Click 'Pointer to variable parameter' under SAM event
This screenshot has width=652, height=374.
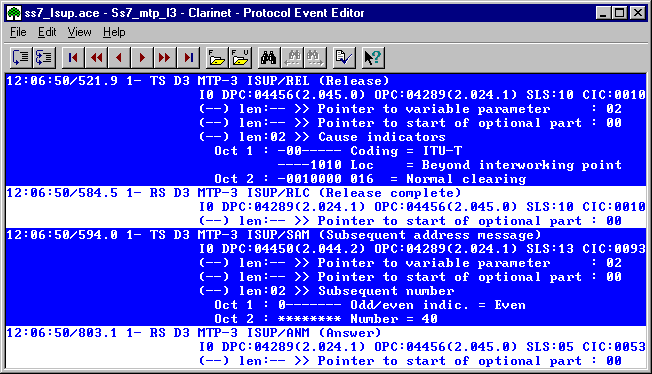click(x=410, y=263)
